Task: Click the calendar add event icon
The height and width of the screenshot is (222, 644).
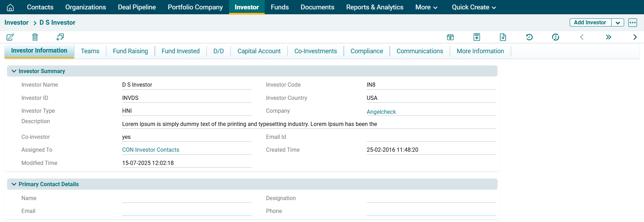Action: click(450, 37)
